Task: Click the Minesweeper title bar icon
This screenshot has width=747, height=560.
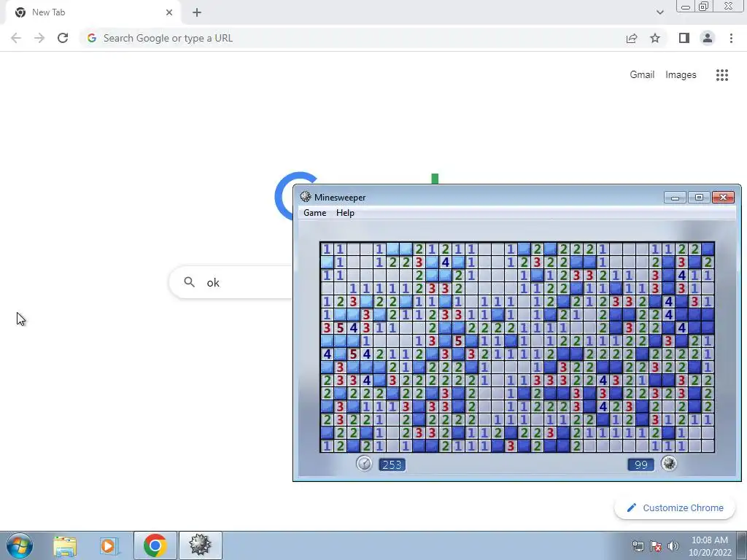Action: click(306, 197)
